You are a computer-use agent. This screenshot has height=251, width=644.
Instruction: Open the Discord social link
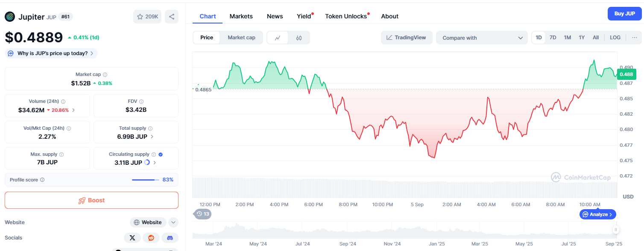pyautogui.click(x=170, y=238)
